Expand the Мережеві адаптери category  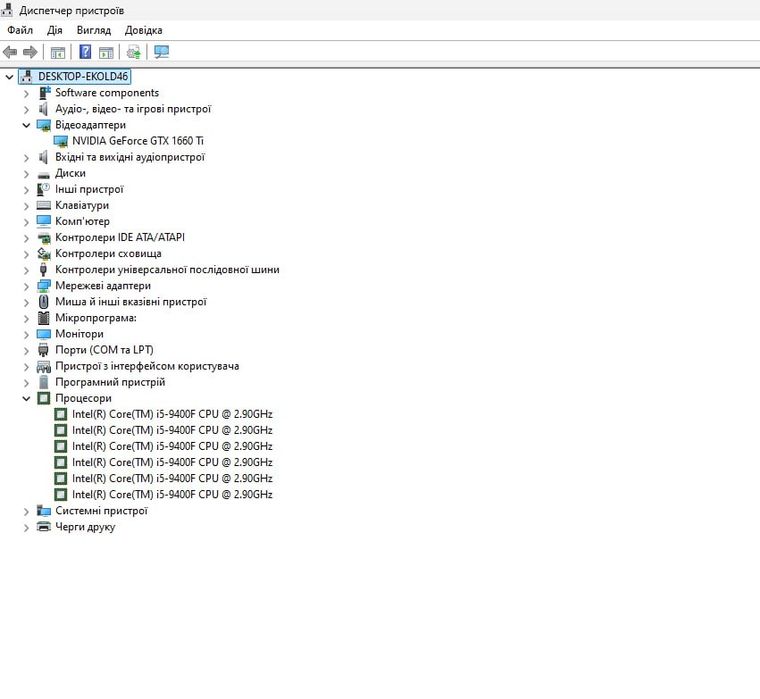click(27, 286)
